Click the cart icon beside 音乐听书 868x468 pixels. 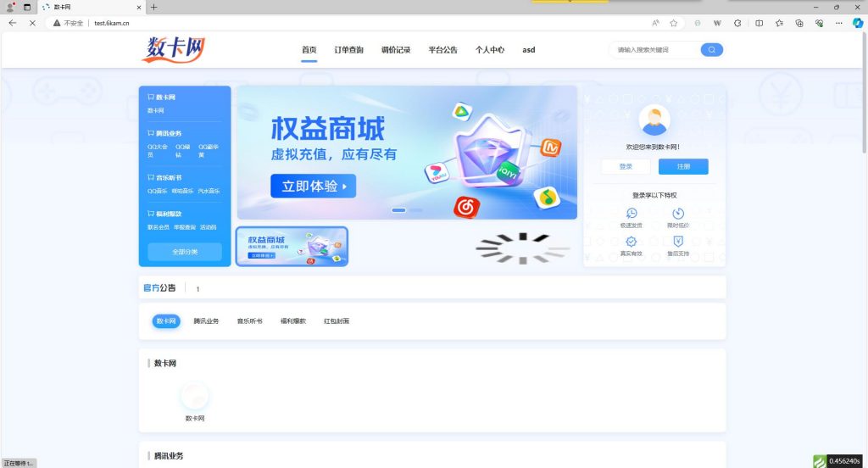(x=151, y=177)
